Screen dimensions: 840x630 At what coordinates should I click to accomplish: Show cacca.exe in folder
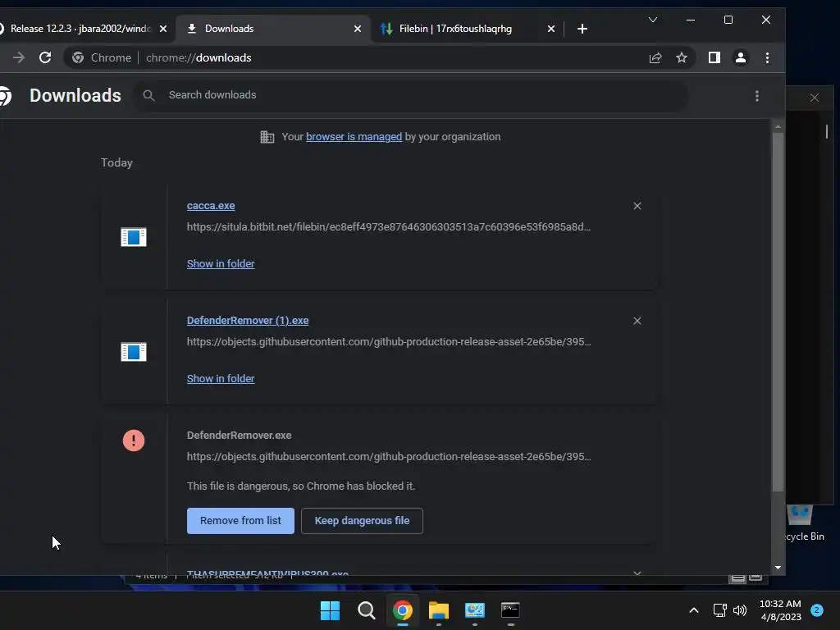coord(221,263)
